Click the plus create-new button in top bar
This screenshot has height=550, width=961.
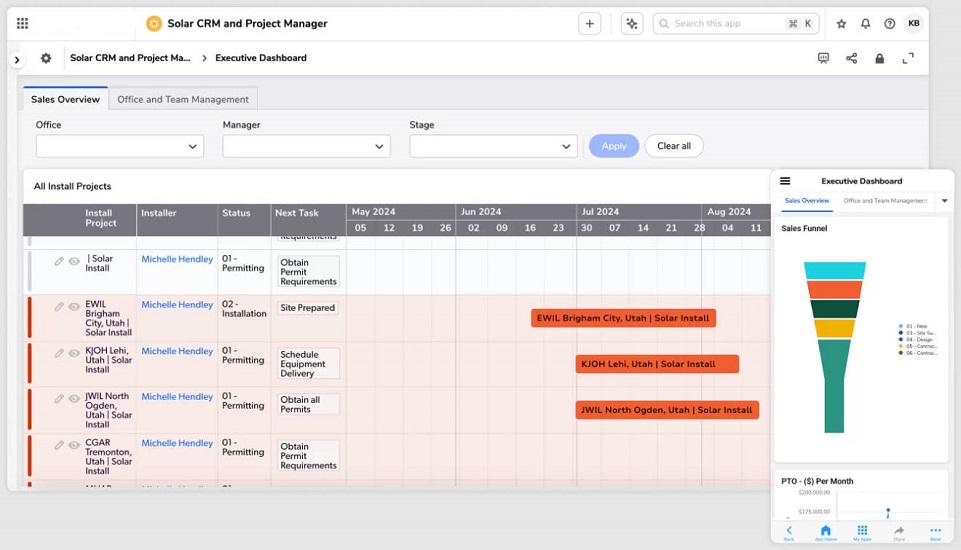click(590, 24)
